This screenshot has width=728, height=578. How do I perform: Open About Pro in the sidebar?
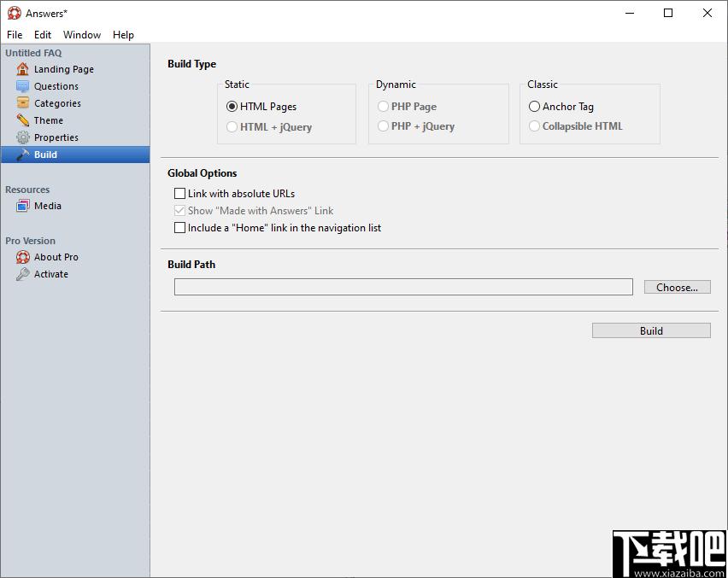75,257
